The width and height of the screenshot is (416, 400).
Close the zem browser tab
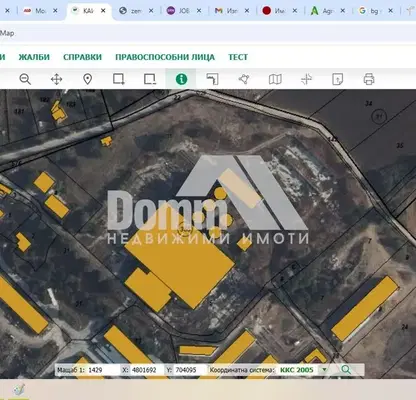click(x=151, y=11)
